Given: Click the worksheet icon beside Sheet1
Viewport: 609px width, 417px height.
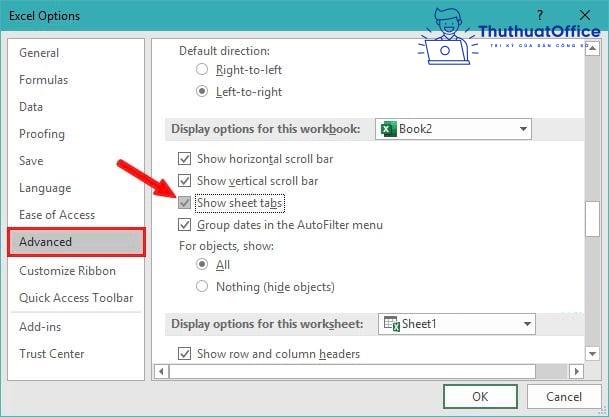Looking at the screenshot, I should point(392,324).
